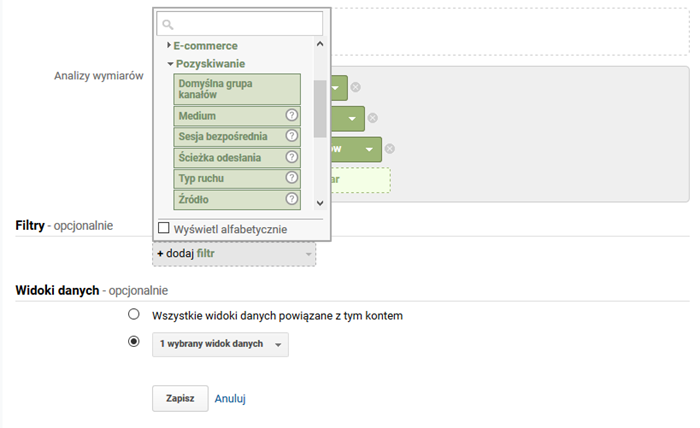Image resolution: width=700 pixels, height=428 pixels.
Task: Open the '1 wybrany widok danych' dropdown
Action: pyautogui.click(x=223, y=344)
